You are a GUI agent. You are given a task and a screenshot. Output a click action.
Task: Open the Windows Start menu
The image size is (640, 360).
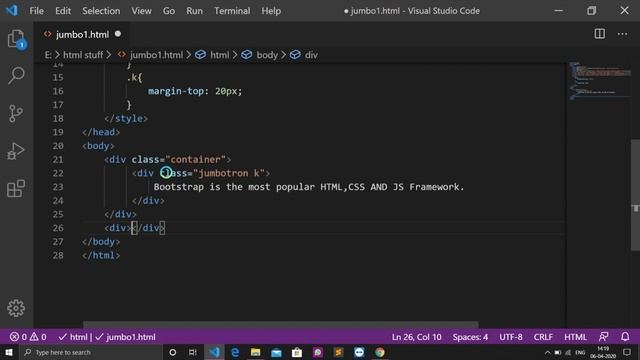[x=9, y=352]
